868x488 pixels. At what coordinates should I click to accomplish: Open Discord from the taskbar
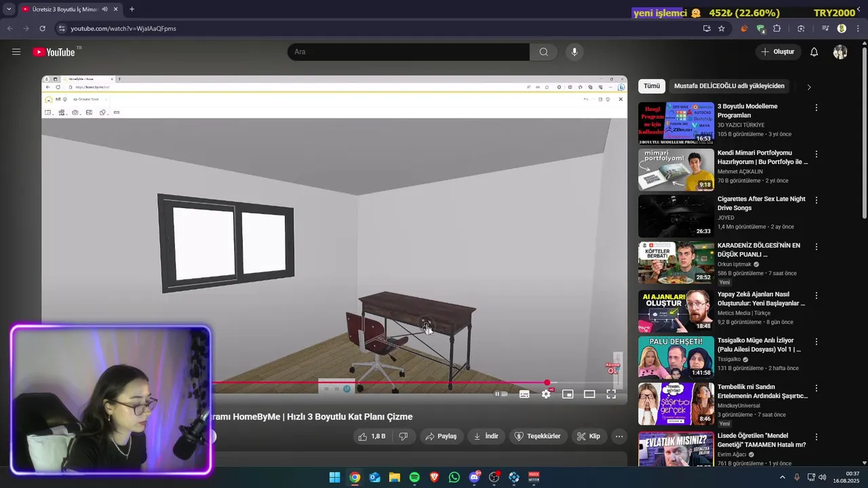(475, 477)
